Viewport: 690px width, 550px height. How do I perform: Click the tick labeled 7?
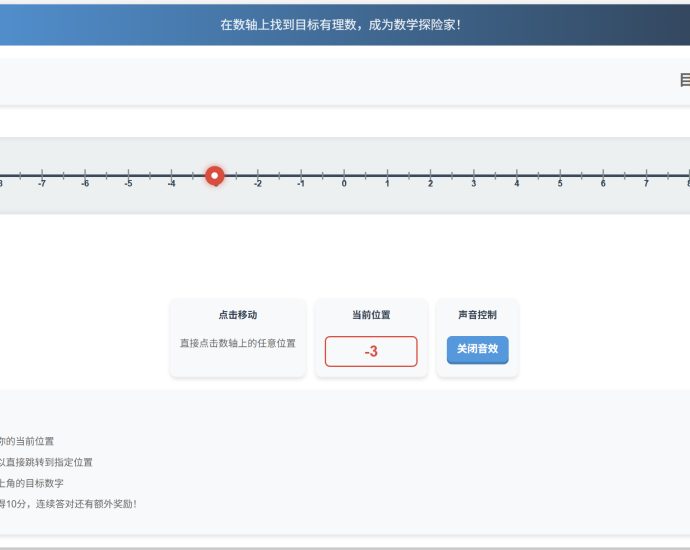646,176
